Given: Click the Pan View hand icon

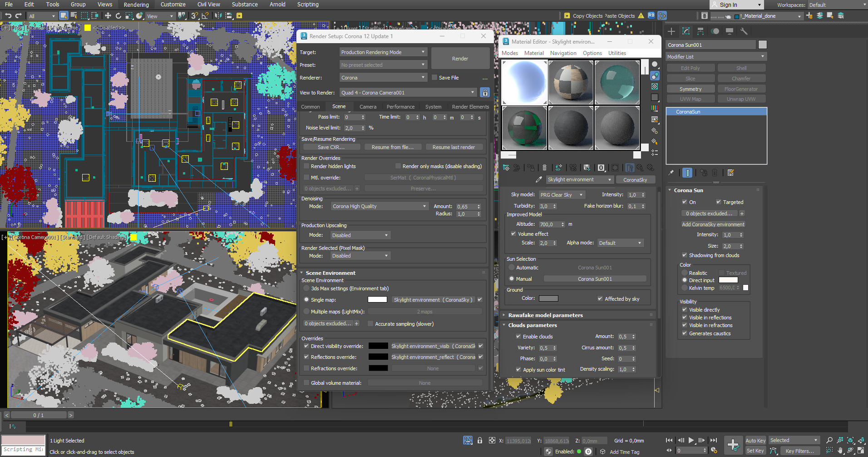Looking at the screenshot, I should tap(840, 451).
